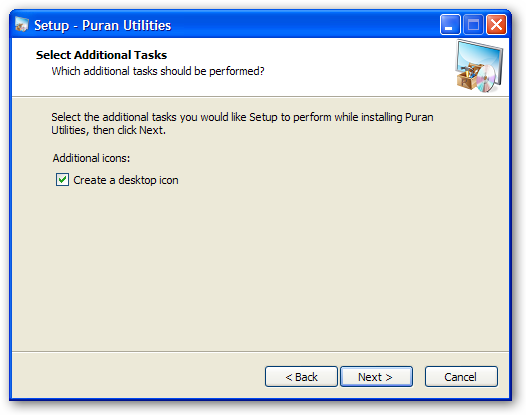526x415 pixels.
Task: Click the monitor screen in the wizard image
Action: click(481, 57)
